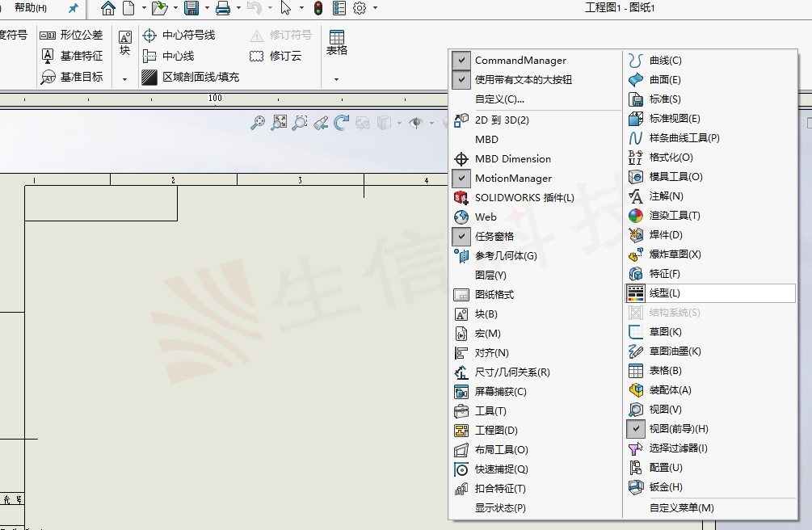Open the 帮助(H) menu
The height and width of the screenshot is (530, 812).
(x=31, y=8)
